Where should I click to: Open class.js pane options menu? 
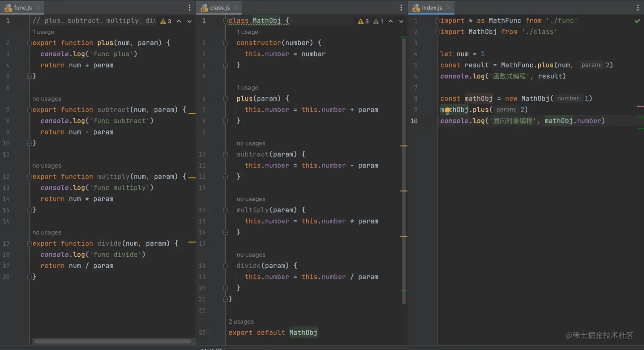click(401, 8)
